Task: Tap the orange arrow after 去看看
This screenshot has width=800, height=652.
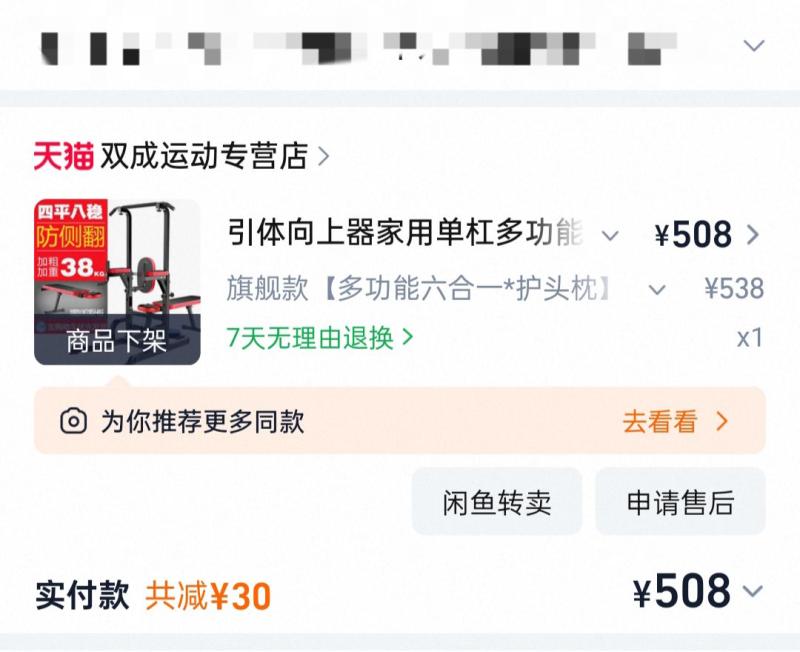Action: [722, 421]
